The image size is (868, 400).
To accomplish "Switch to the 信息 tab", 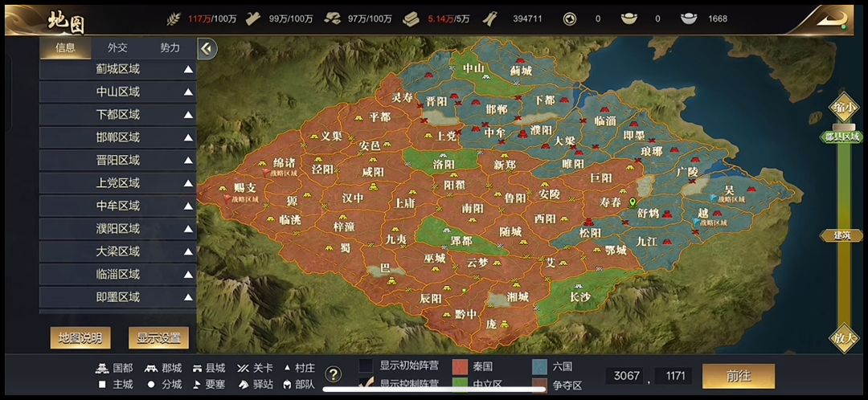I will point(65,47).
